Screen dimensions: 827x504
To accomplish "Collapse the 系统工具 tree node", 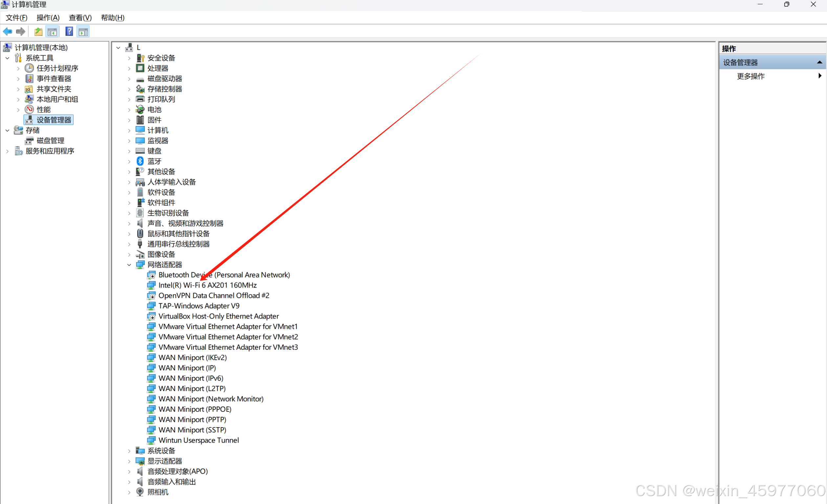I will [x=7, y=58].
